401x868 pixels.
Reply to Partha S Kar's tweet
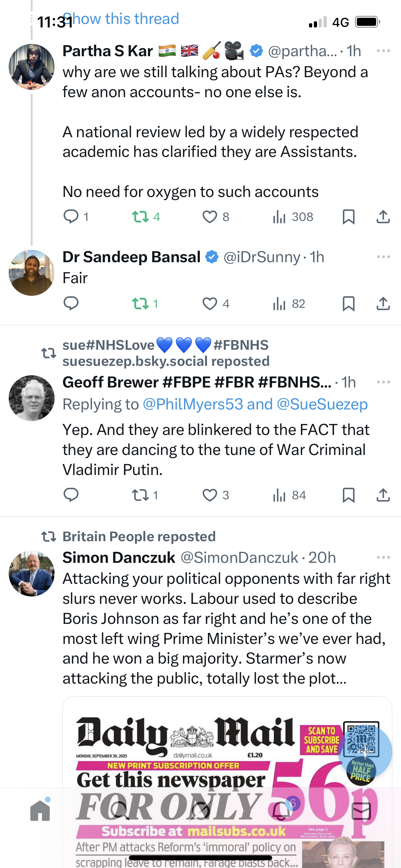(x=71, y=217)
